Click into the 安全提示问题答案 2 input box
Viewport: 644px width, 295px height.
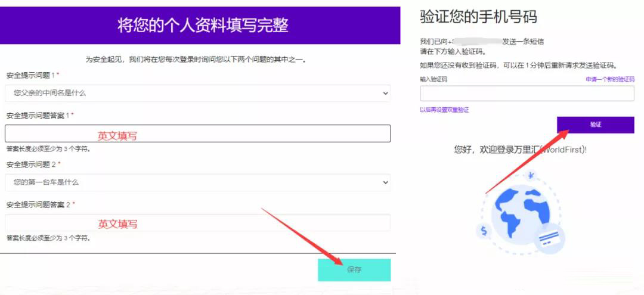click(197, 223)
